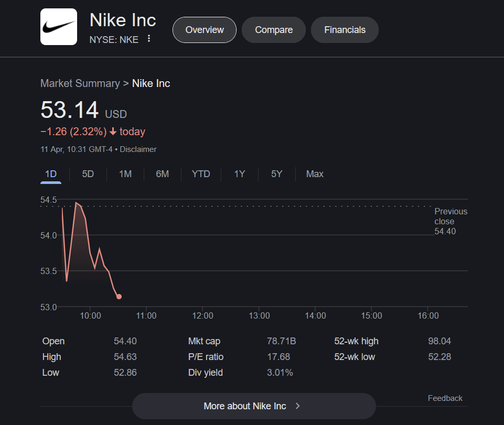Screen dimensions: 504x425
Task: Open More about Nike Inc
Action: click(254, 406)
